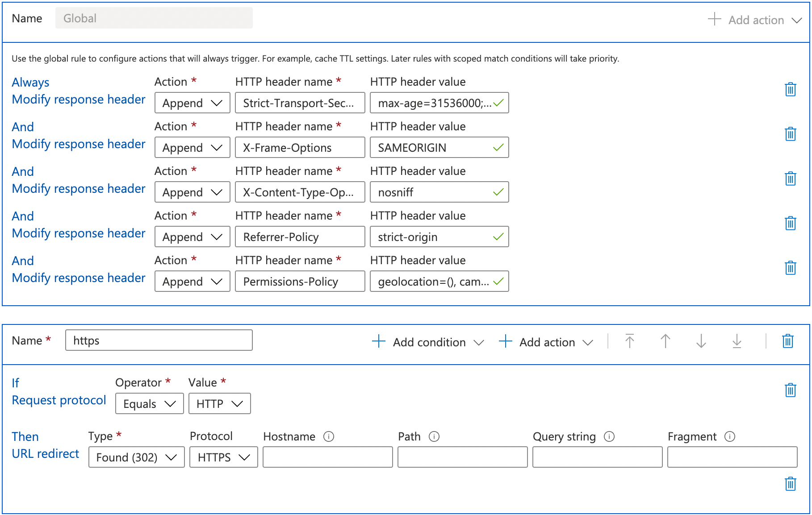Image resolution: width=812 pixels, height=515 pixels.
Task: Open the Add condition menu on the https rule
Action: [427, 342]
